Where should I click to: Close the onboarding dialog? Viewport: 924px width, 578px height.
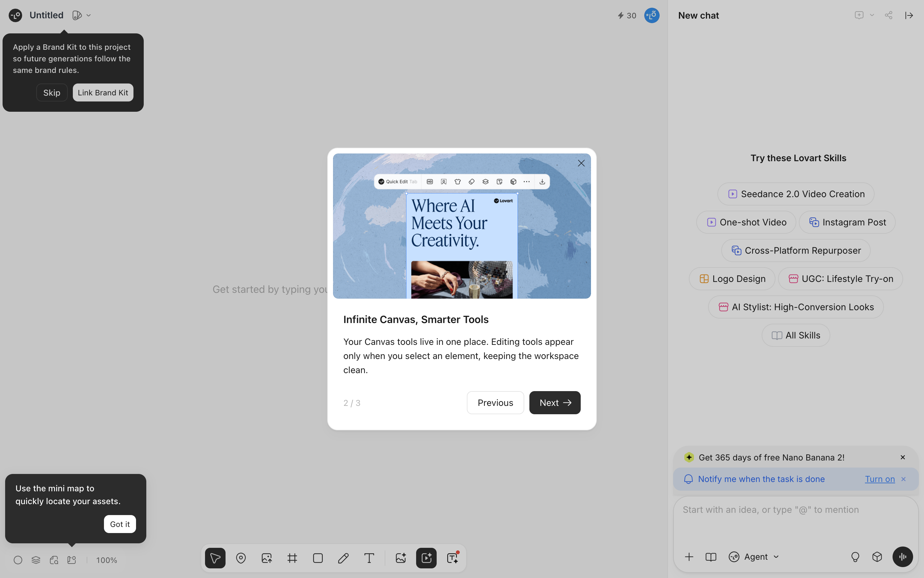pos(581,163)
